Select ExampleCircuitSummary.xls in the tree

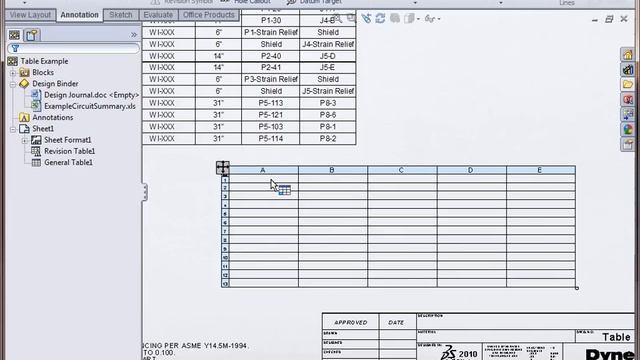pos(90,106)
